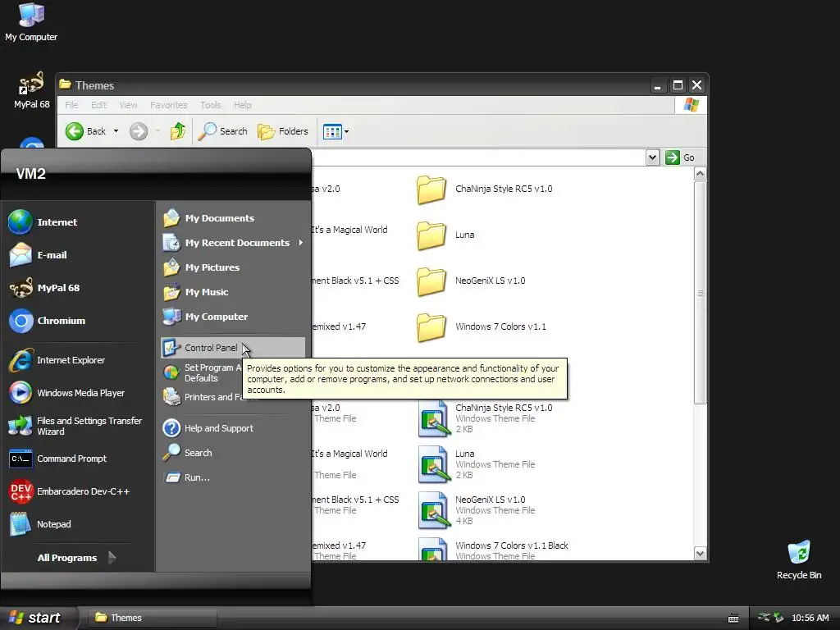Open My Documents in start menu

click(x=233, y=218)
